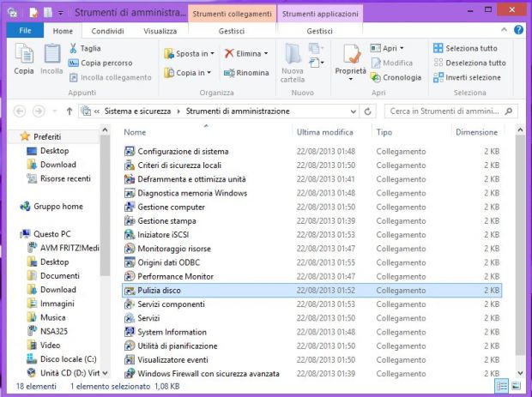Switch to details view icon
This screenshot has height=397, width=532.
pyautogui.click(x=502, y=386)
